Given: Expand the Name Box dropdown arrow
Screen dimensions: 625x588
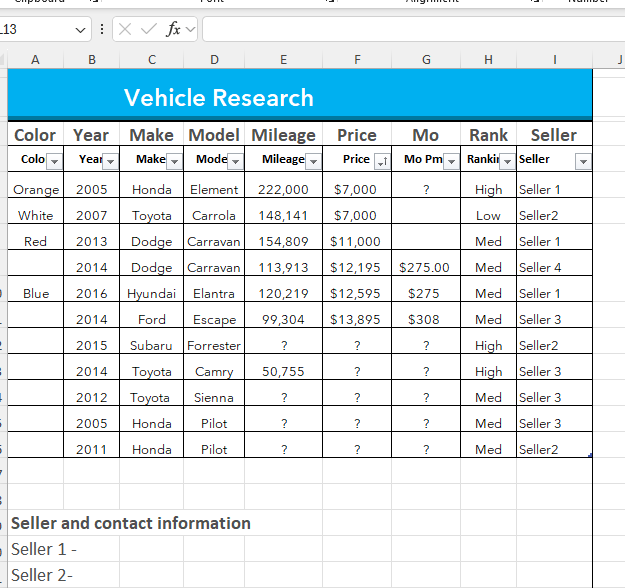Looking at the screenshot, I should point(81,30).
